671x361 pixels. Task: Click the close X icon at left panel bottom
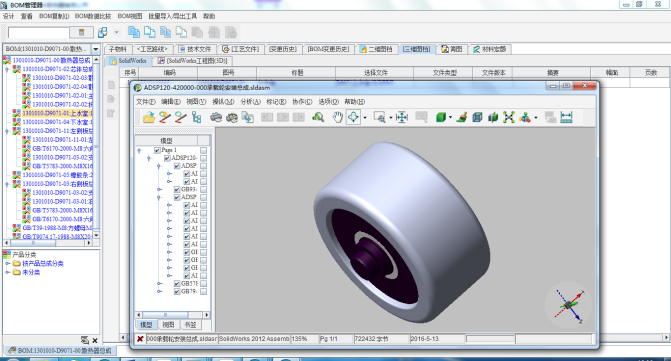point(95,341)
